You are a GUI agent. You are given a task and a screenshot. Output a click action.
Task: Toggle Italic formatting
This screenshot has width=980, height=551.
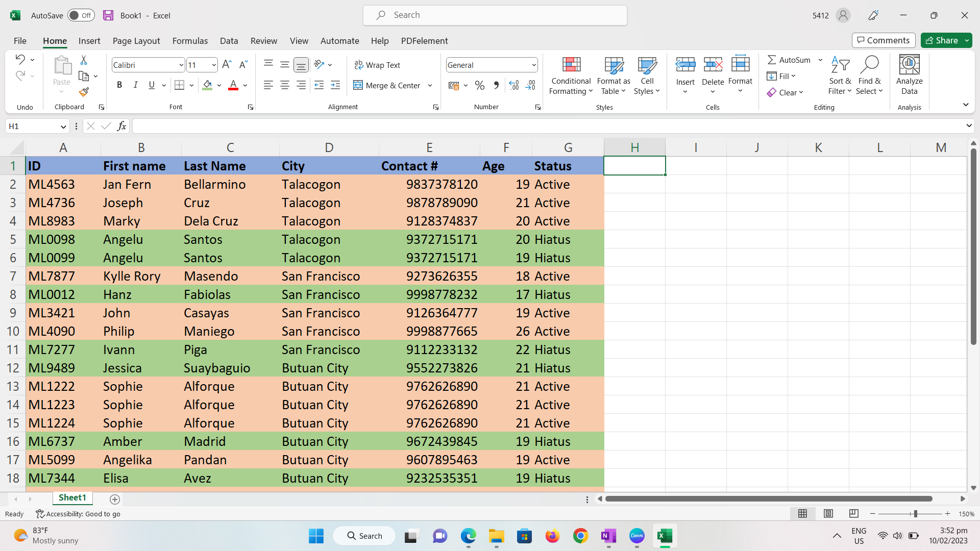coord(136,85)
